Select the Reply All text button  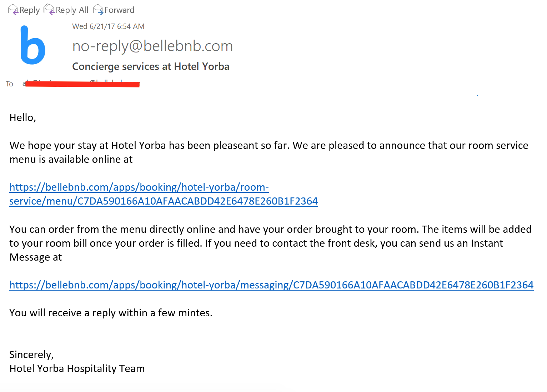click(72, 10)
